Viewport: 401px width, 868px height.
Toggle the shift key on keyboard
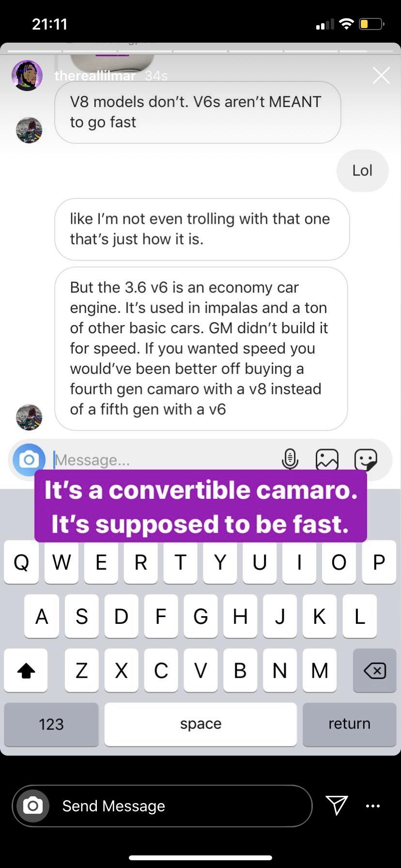coord(26,671)
